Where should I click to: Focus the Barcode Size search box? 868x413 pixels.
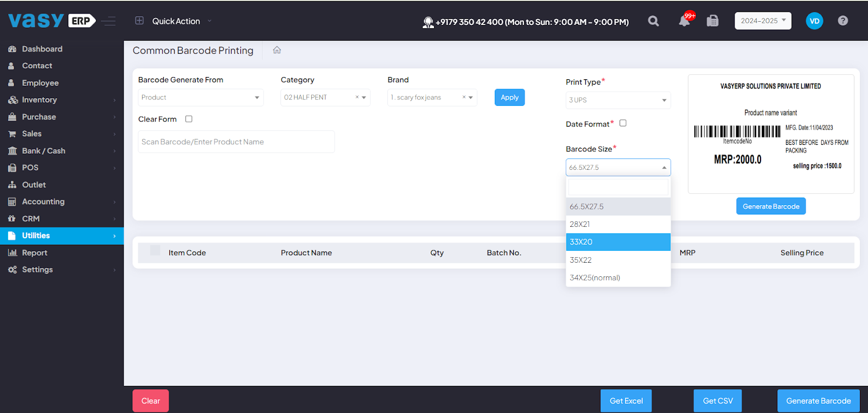pos(618,187)
